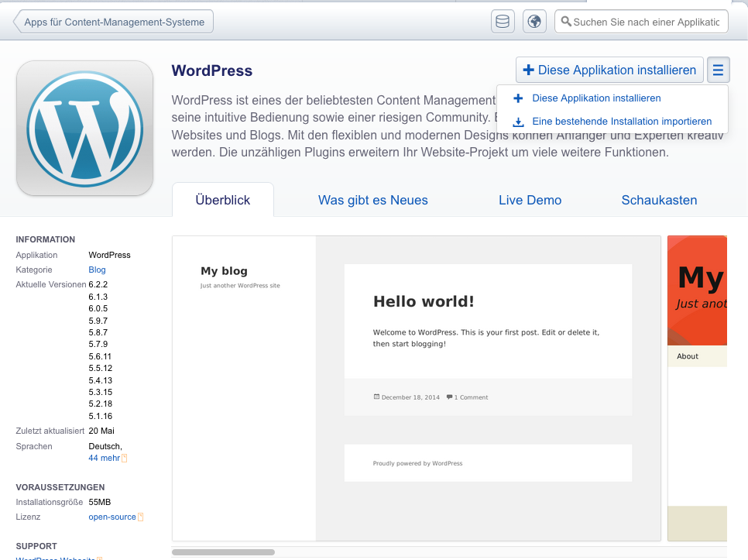The height and width of the screenshot is (560, 748).
Task: Click the orange second screenshot thumbnail
Action: (x=697, y=388)
